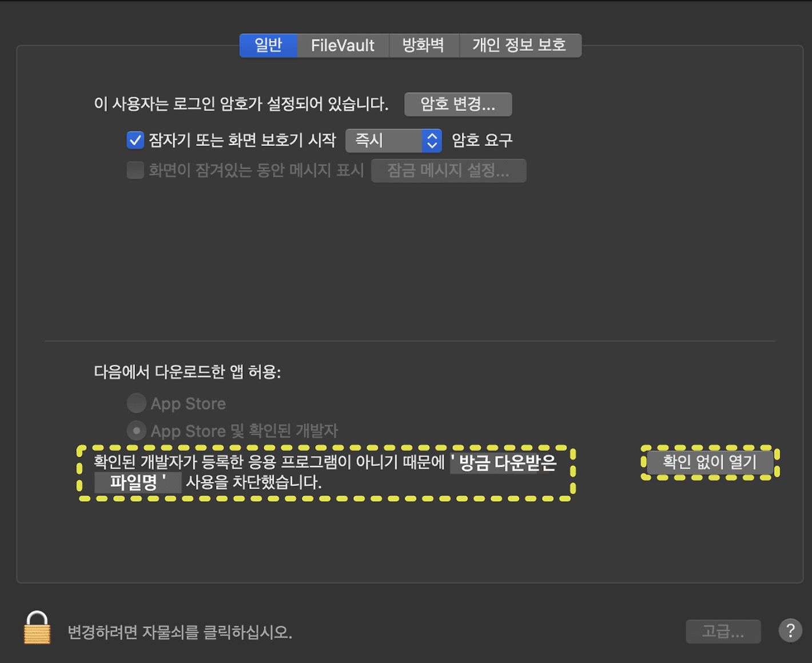Screen dimensions: 812x663
Task: Click the login password status text
Action: coord(241,104)
